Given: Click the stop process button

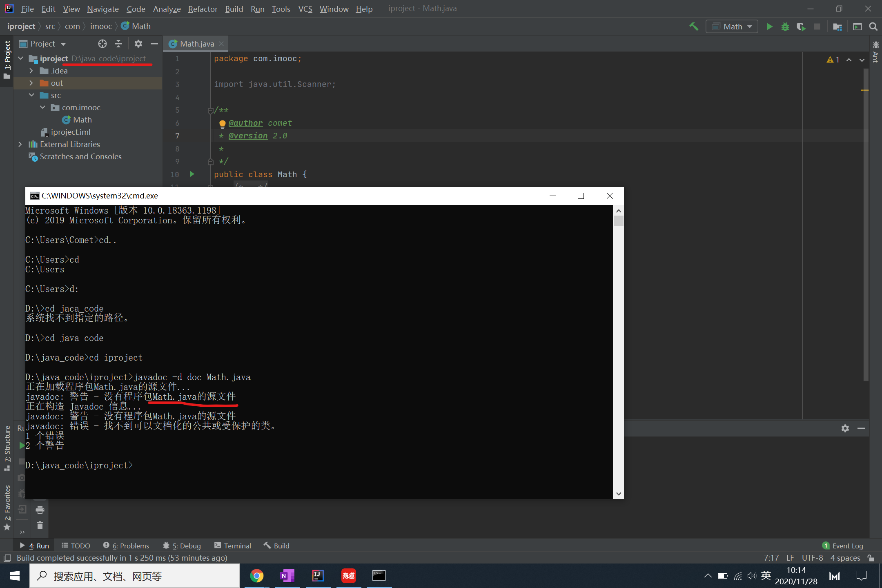Looking at the screenshot, I should coord(817,27).
